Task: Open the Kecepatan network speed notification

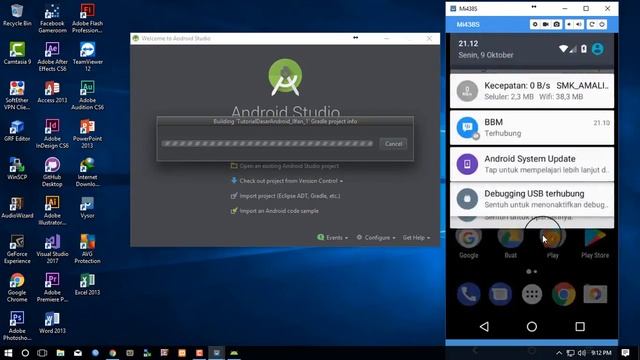Action: pyautogui.click(x=532, y=91)
